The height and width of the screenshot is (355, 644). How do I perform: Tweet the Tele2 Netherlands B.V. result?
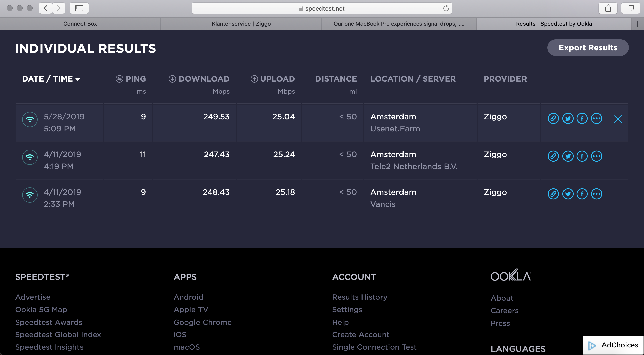tap(568, 156)
